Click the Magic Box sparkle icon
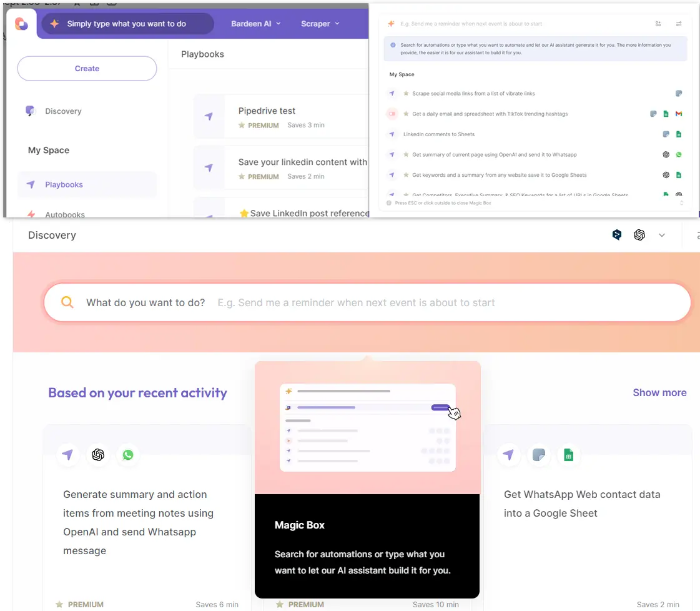 391,24
